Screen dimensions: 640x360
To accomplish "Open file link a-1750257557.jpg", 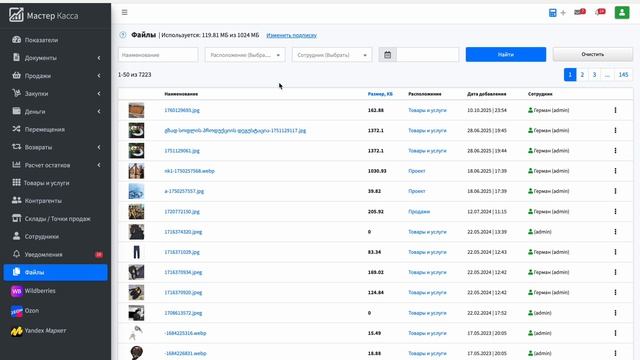I will point(184,191).
